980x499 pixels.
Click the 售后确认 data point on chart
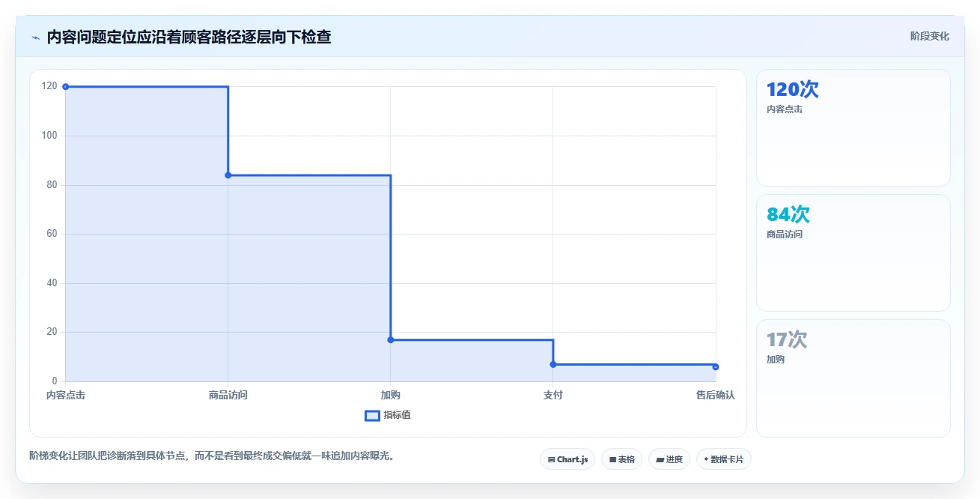click(716, 367)
